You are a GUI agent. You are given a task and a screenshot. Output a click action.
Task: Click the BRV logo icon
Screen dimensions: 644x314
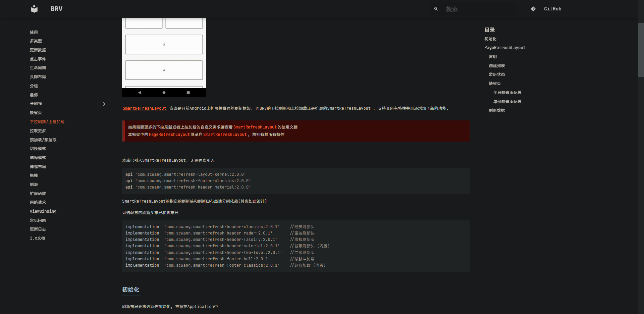click(x=34, y=9)
